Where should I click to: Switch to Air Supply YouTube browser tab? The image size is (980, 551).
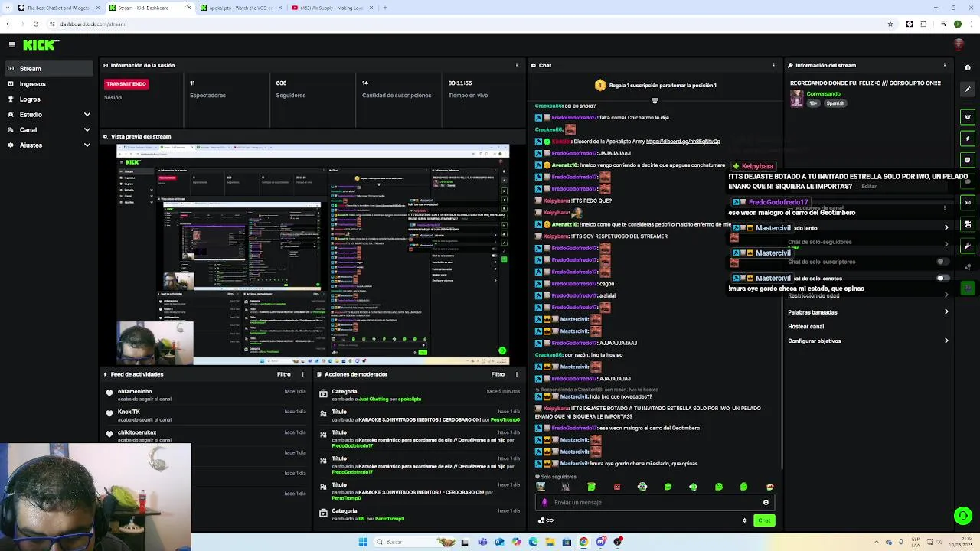click(x=333, y=8)
